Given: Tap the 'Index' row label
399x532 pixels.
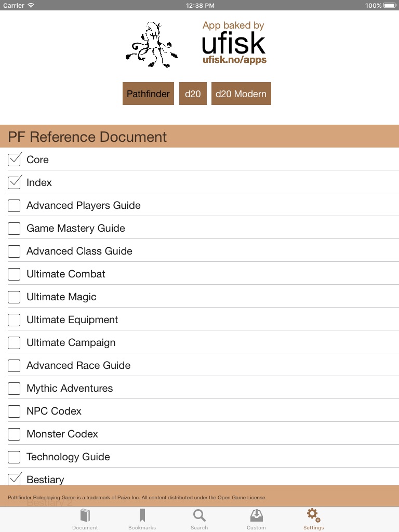Looking at the screenshot, I should pos(39,182).
